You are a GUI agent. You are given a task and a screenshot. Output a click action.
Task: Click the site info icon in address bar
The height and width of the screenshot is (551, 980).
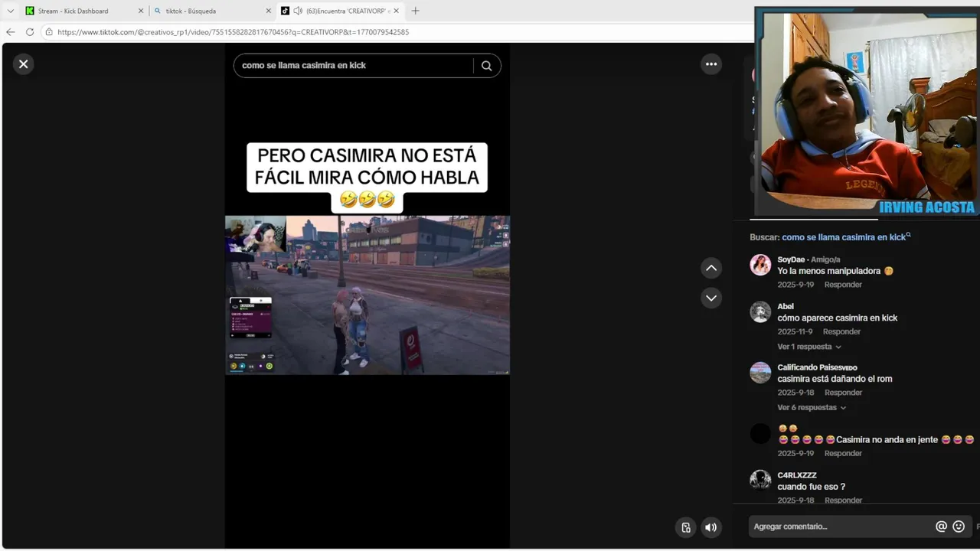click(49, 32)
